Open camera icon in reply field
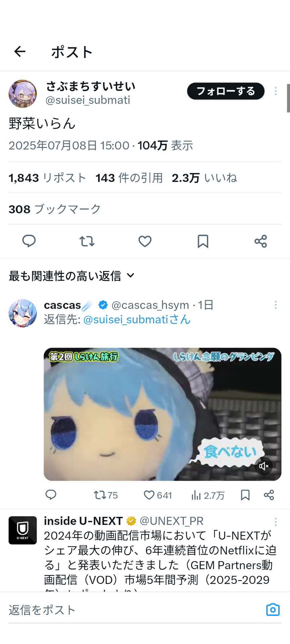Viewport: 290px width, 644px height. [273, 609]
